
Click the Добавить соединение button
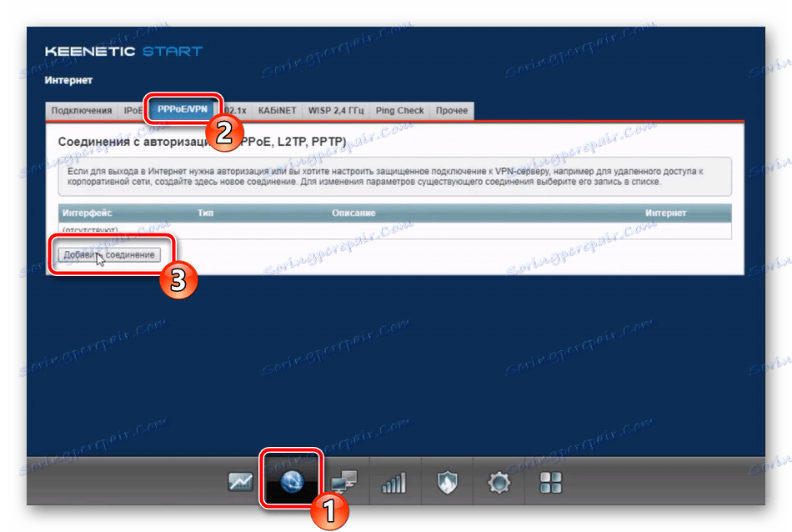[109, 254]
